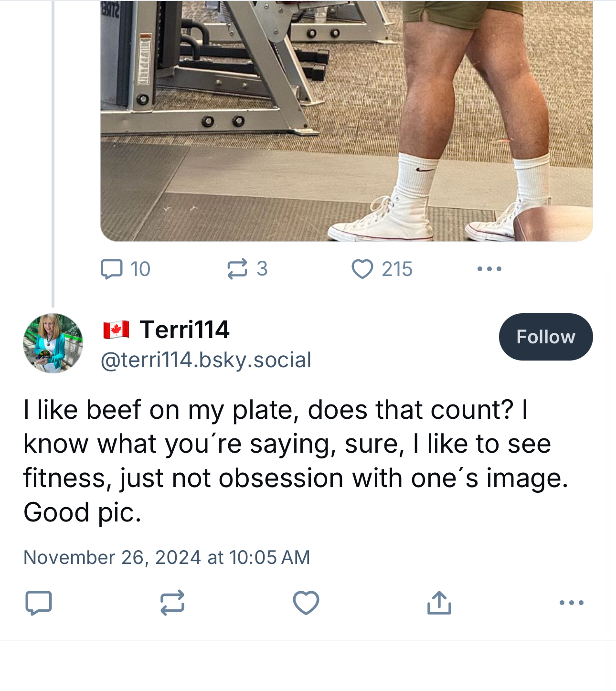The width and height of the screenshot is (616, 691).
Task: Repost the gym photo post
Action: (x=237, y=269)
